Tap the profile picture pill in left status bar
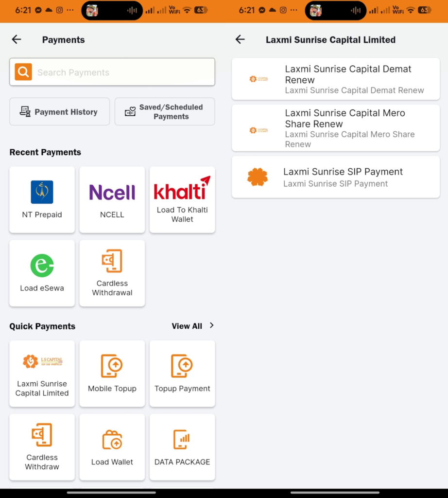This screenshot has height=498, width=448. click(x=112, y=11)
